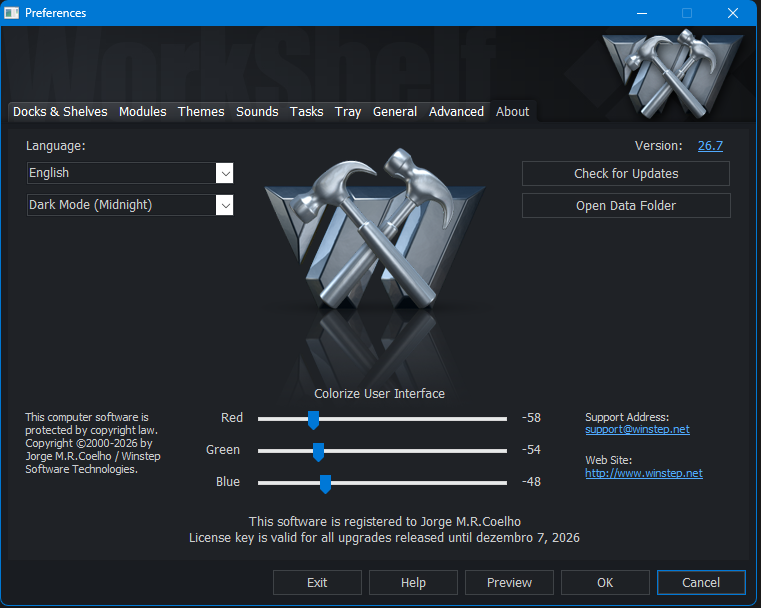Open the version 26.7 link
This screenshot has width=761, height=608.
click(710, 146)
